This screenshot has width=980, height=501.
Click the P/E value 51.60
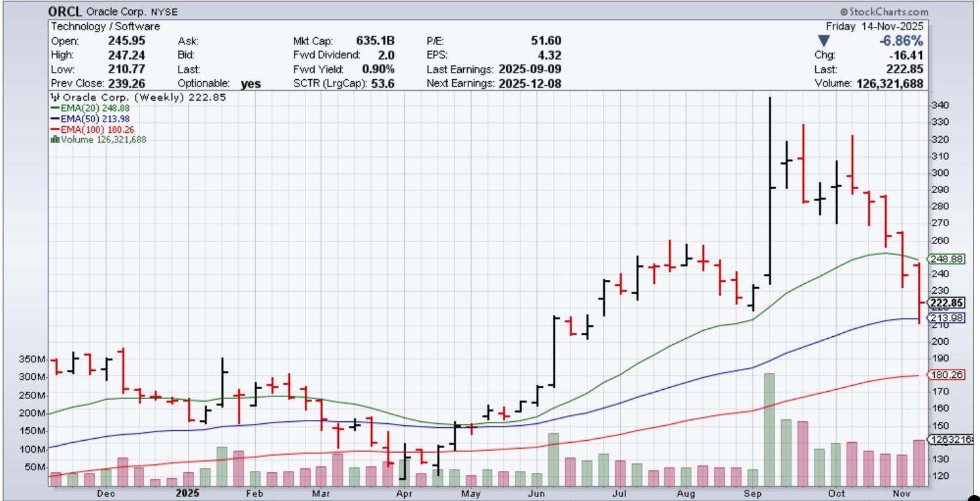[x=546, y=41]
